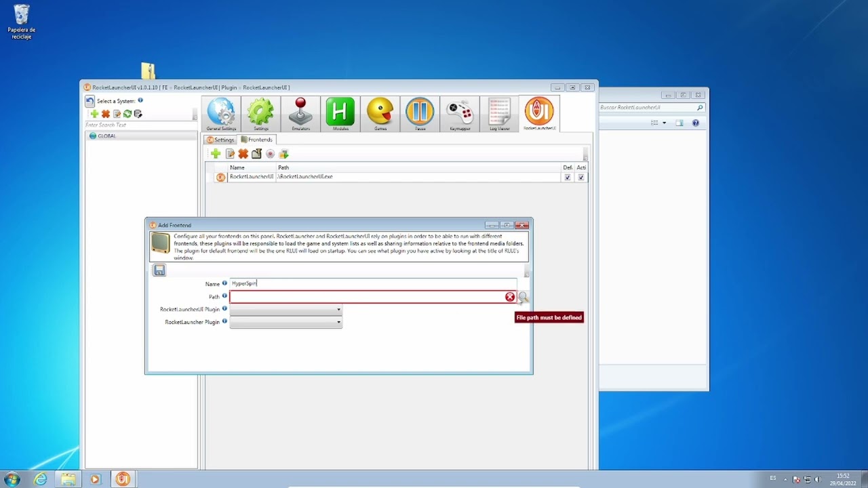Select the Frontends sub-tab
This screenshot has width=868, height=488.
coord(257,140)
